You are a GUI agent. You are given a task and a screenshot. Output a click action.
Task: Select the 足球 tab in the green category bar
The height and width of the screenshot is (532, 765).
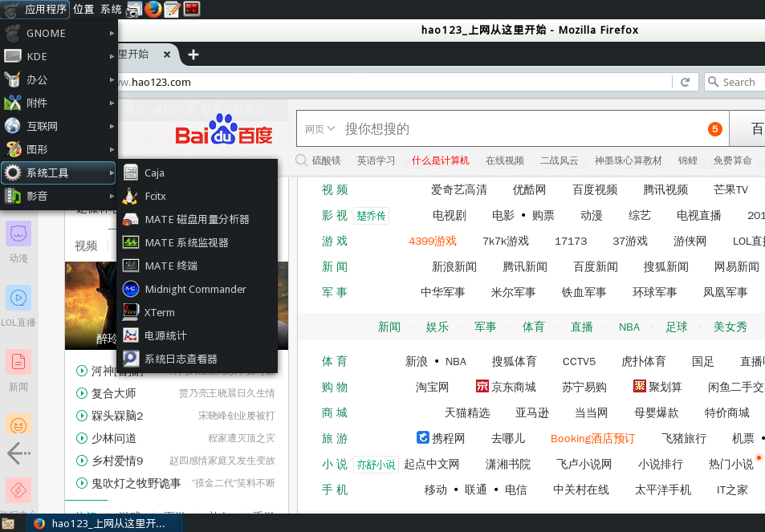[x=676, y=327]
